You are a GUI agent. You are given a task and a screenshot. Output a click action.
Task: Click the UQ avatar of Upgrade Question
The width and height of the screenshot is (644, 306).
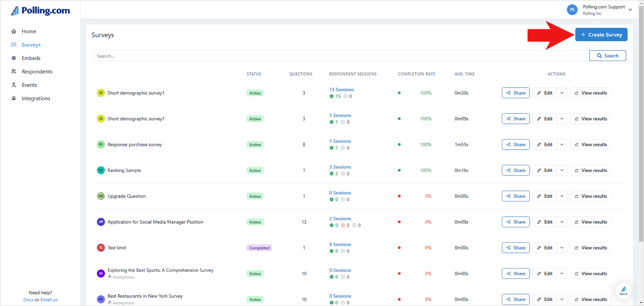(101, 196)
